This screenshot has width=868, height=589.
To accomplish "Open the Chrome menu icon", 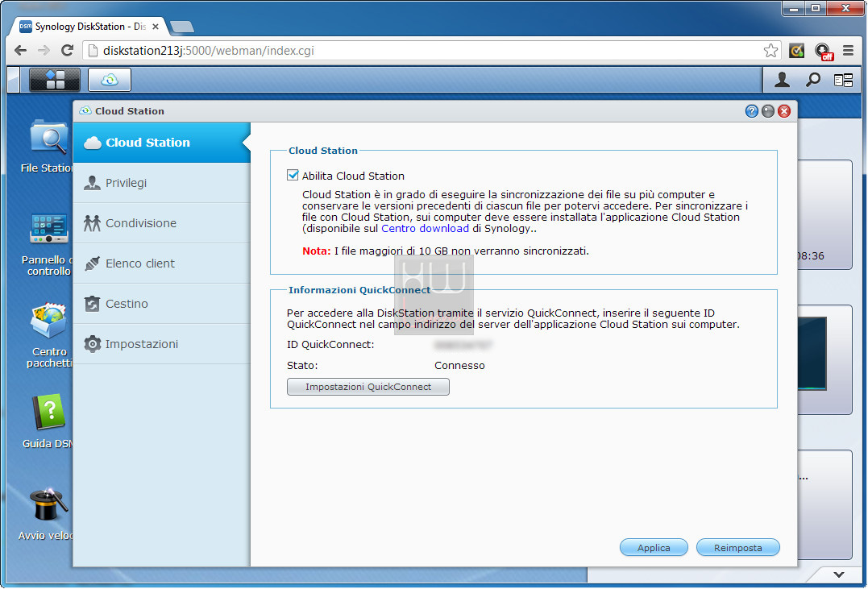I will (x=848, y=51).
